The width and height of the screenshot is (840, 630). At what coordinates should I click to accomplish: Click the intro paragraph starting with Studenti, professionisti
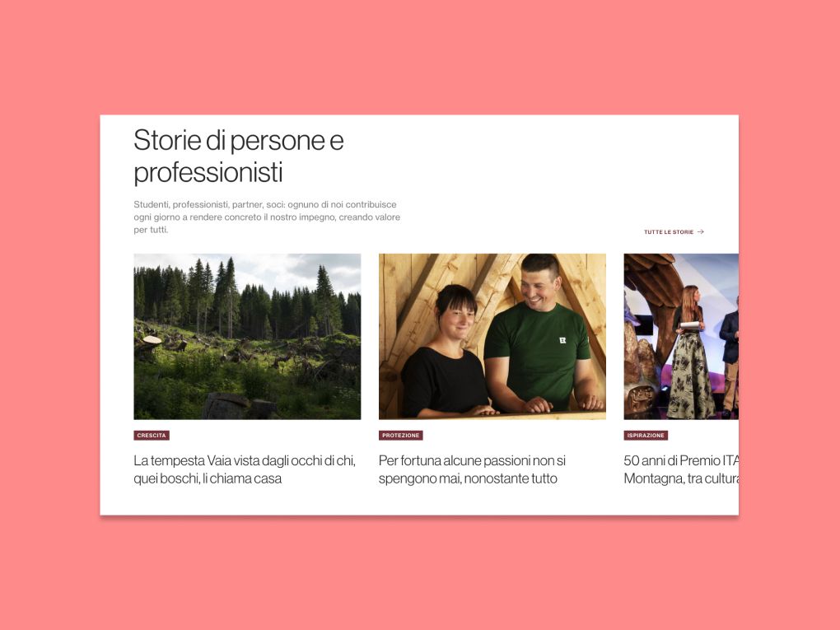[267, 217]
